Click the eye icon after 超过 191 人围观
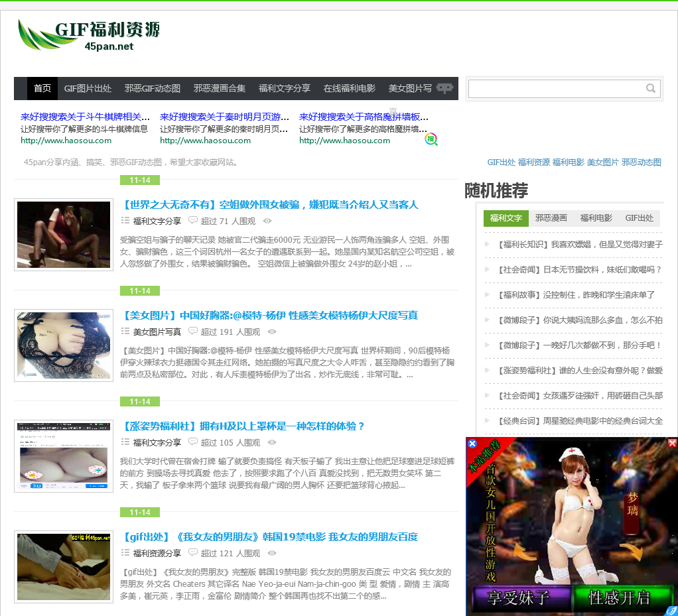678x616 pixels. pyautogui.click(x=272, y=332)
